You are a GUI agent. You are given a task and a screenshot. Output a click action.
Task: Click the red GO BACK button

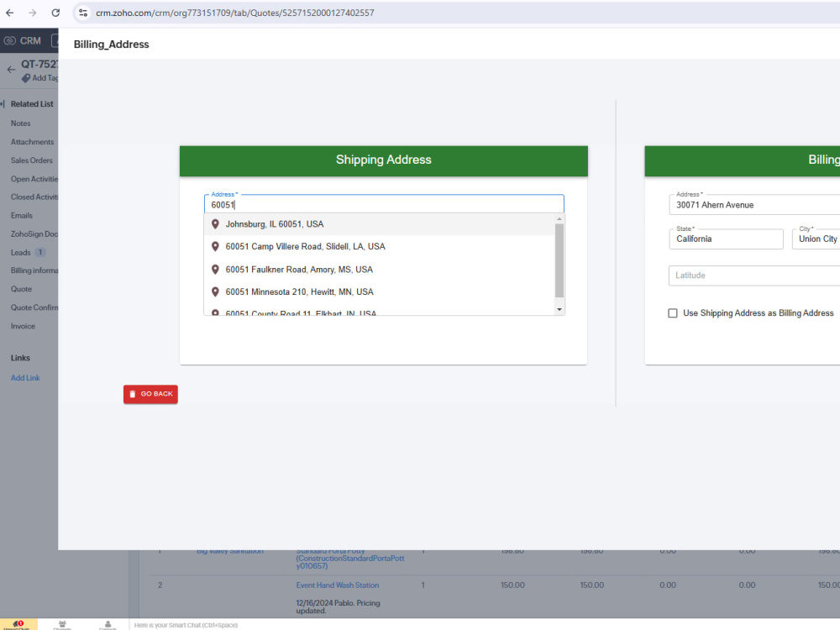(150, 394)
